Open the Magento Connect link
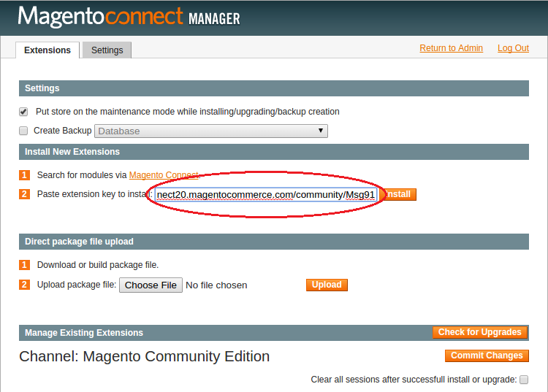Screen dimensions: 548x392 (164, 175)
